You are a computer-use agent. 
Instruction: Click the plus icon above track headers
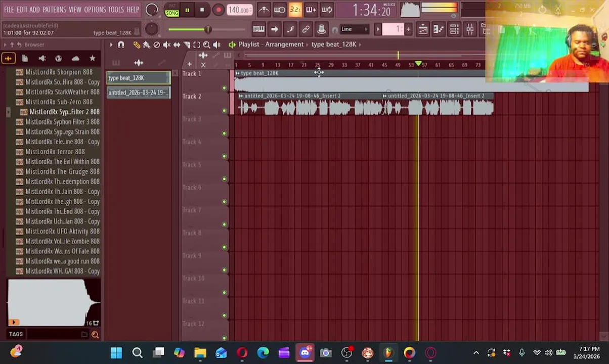pos(189,64)
